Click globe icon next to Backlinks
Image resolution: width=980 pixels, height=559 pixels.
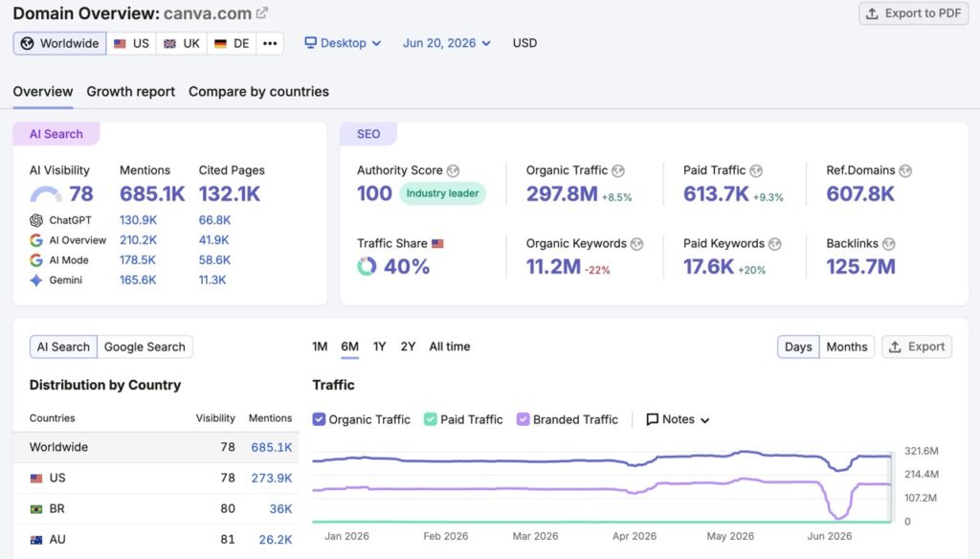[x=889, y=244]
